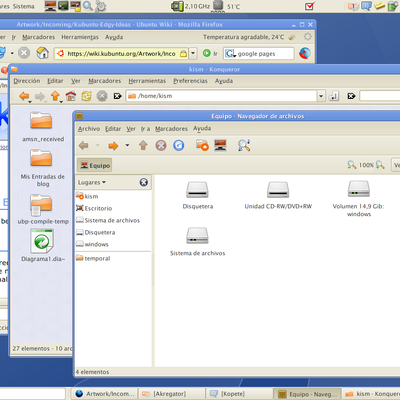Switch to kism - Konqueror taskbar entry

point(371,394)
